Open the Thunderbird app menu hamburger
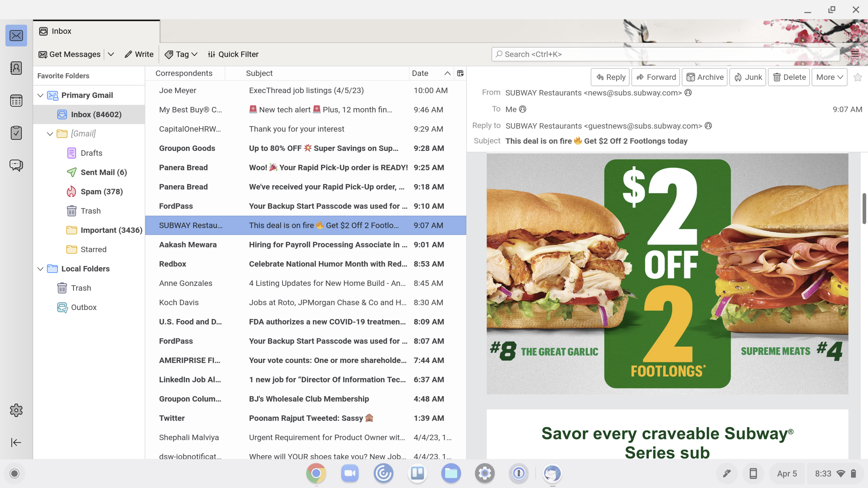868x488 pixels. [855, 54]
